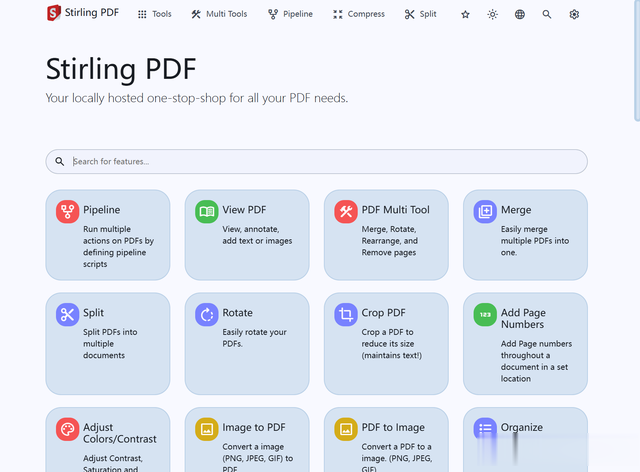Click the Multi Tools wrench navbar icon
640x472 pixels.
pos(196,15)
